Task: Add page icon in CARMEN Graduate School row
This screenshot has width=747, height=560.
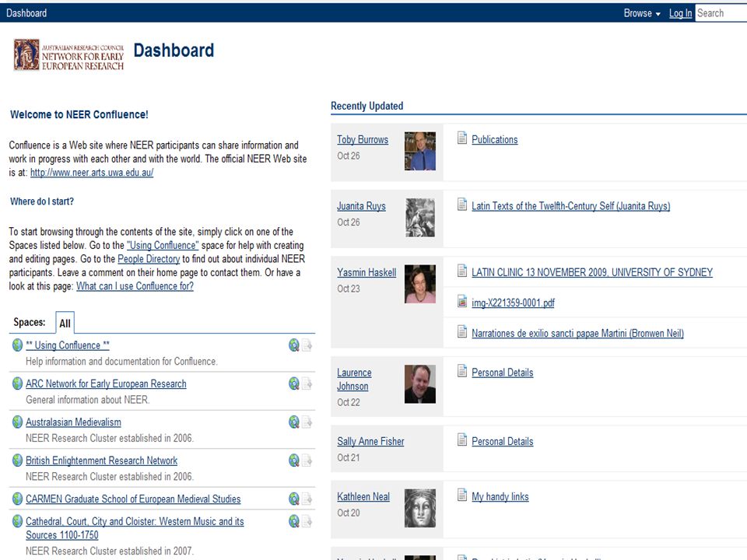Action: (307, 499)
